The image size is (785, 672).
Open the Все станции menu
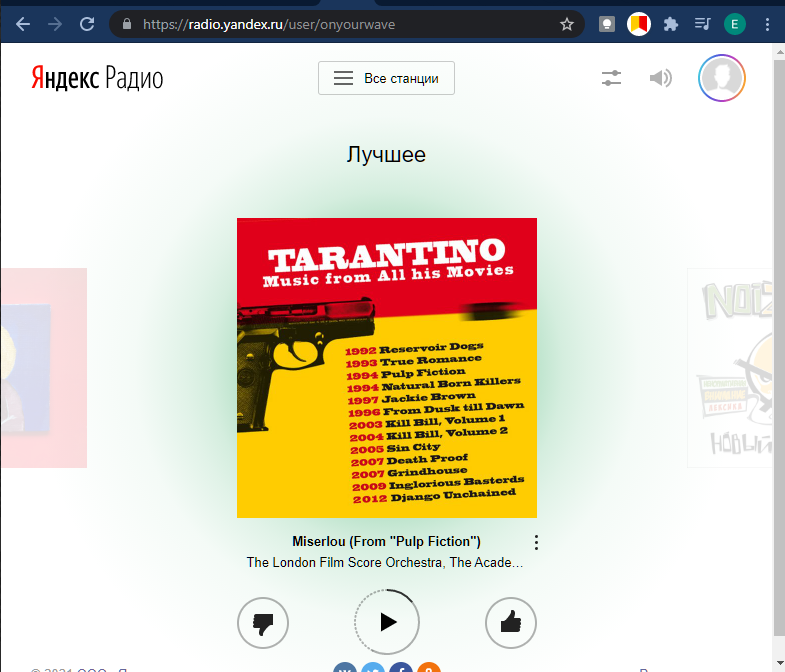pyautogui.click(x=386, y=78)
